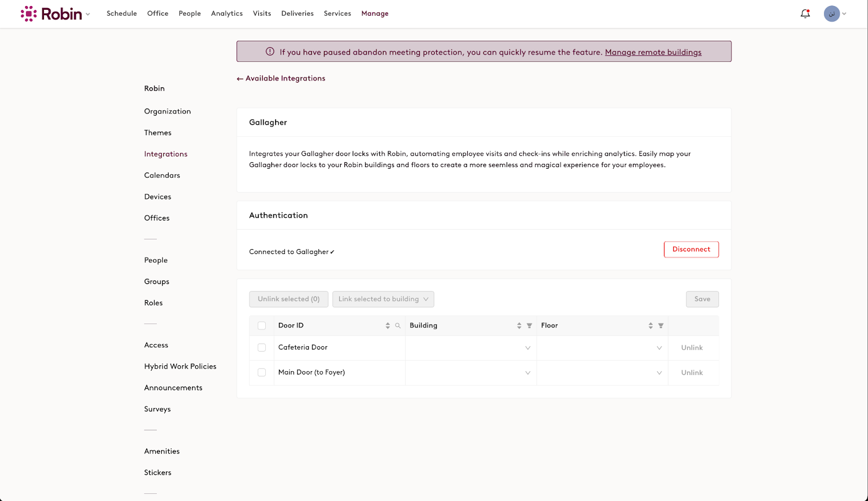
Task: Follow the Manage remote buildings link
Action: tap(653, 52)
